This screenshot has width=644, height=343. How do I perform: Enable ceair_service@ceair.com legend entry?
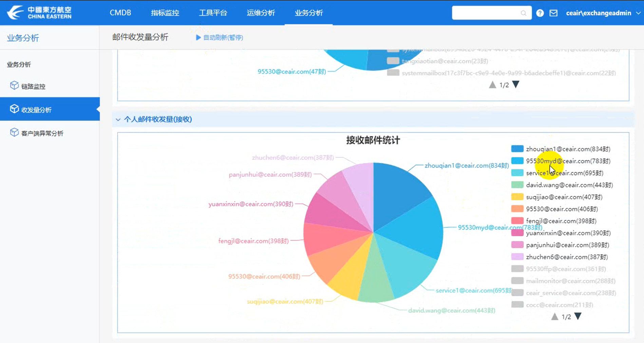tap(564, 293)
